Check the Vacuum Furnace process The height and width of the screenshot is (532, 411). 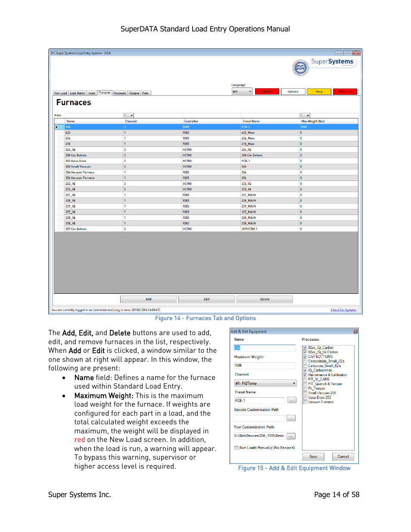coord(305,402)
